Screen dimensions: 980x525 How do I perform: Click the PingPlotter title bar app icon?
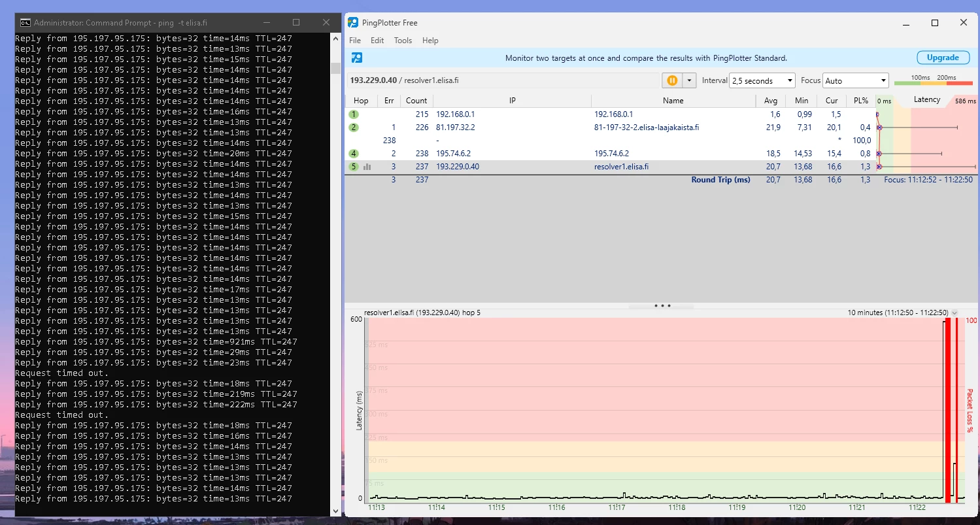tap(353, 23)
